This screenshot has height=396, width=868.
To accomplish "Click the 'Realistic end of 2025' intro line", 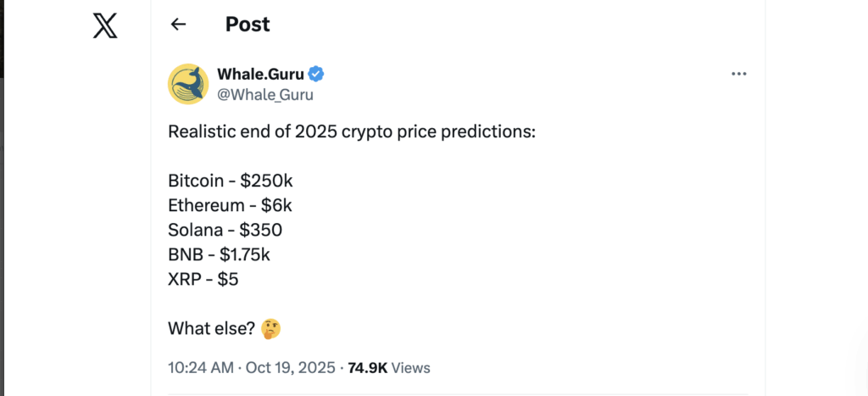I will pyautogui.click(x=352, y=132).
